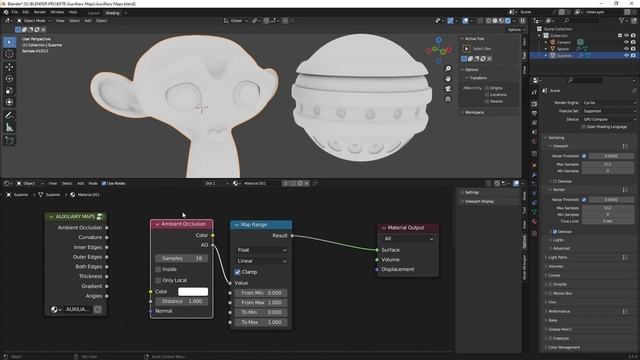Image resolution: width=640 pixels, height=360 pixels.
Task: Switch to solid viewport shading mode
Action: [495, 20]
